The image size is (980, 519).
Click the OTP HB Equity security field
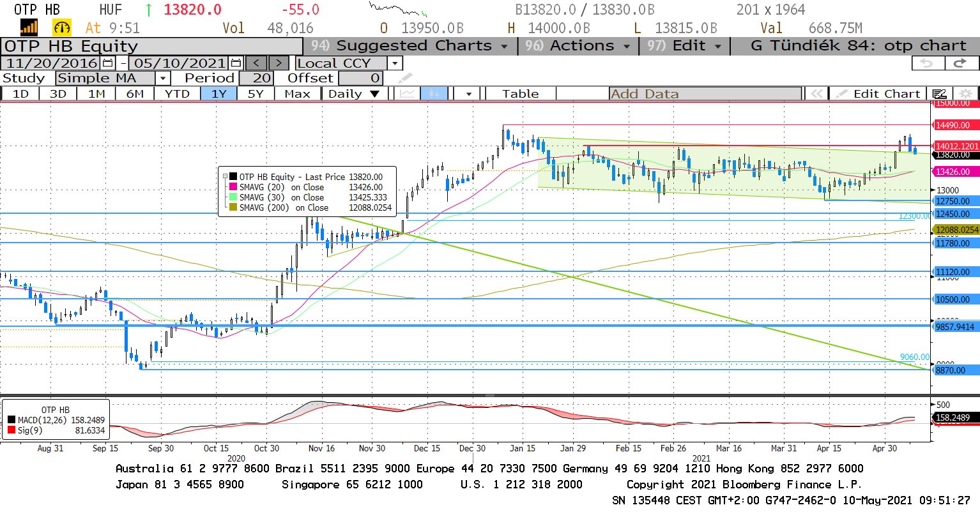pos(152,46)
